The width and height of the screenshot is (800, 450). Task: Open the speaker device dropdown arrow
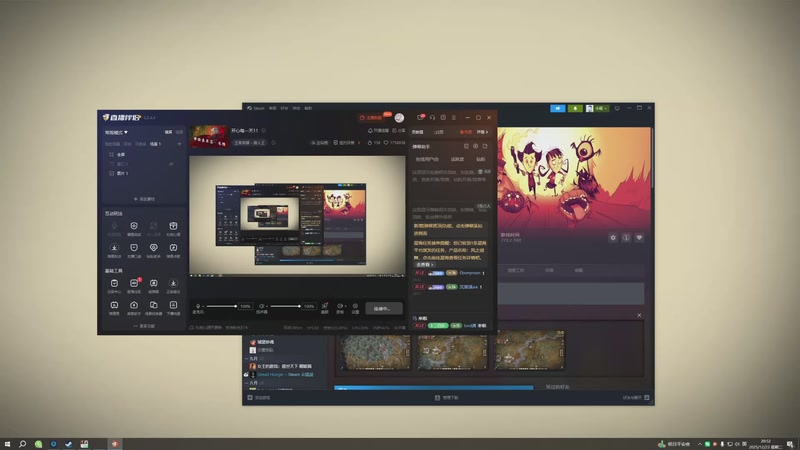[x=266, y=306]
